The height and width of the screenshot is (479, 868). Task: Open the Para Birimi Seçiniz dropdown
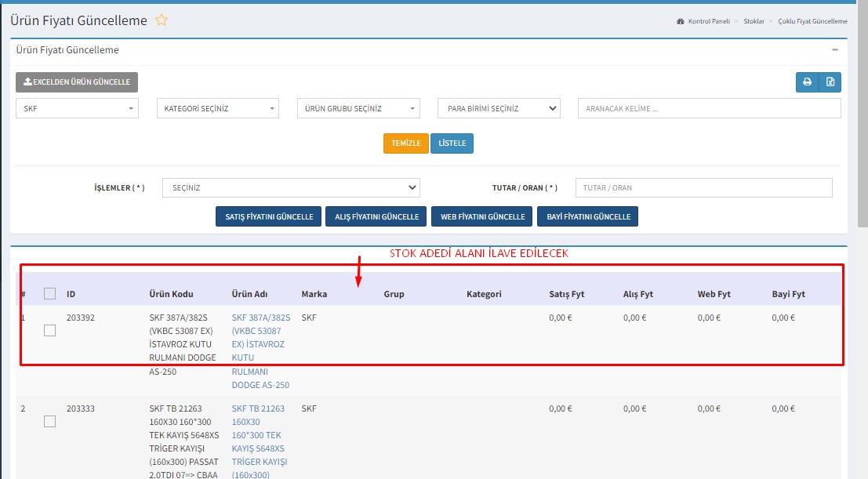499,109
